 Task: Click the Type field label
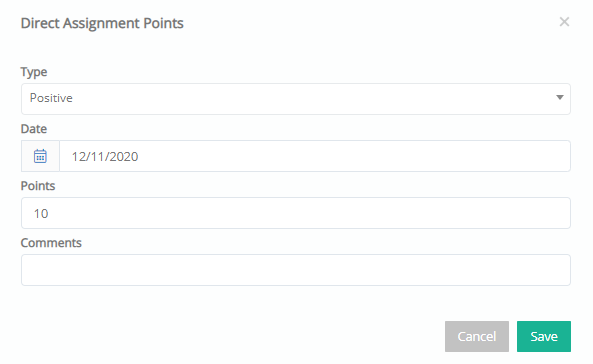click(x=34, y=72)
